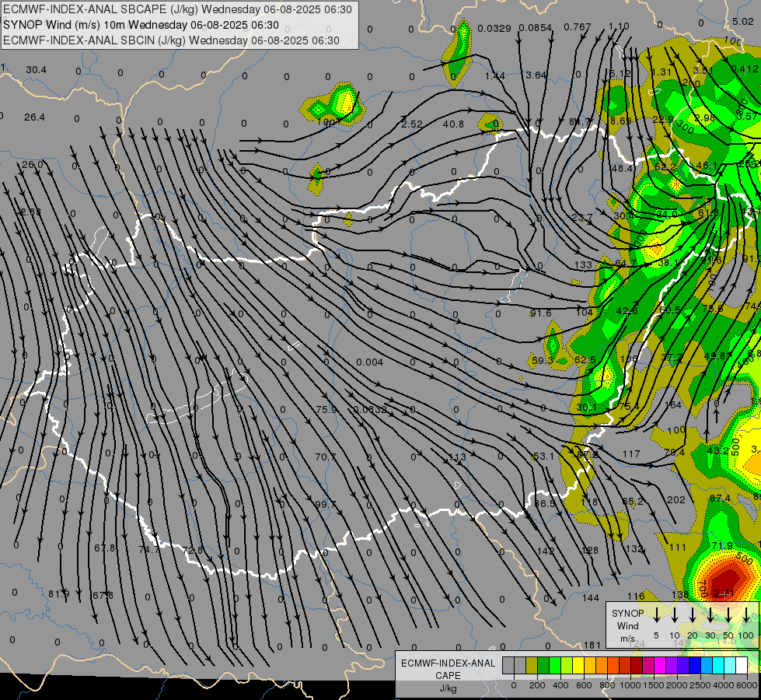
Task: Click the 117 value on the map
Action: (x=631, y=453)
